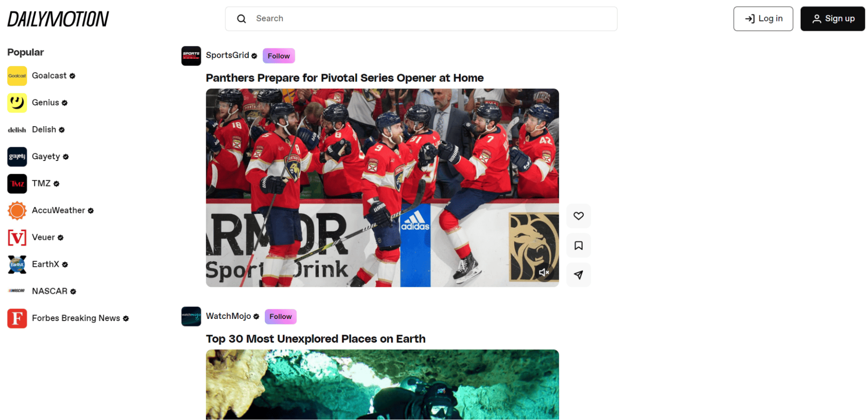Open the WatchMojo channel avatar

(191, 316)
